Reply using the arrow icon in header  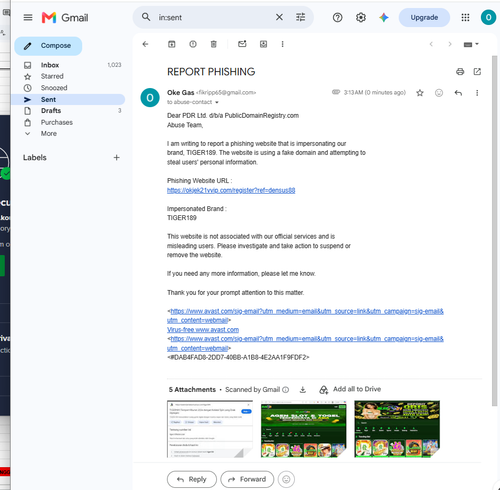458,93
